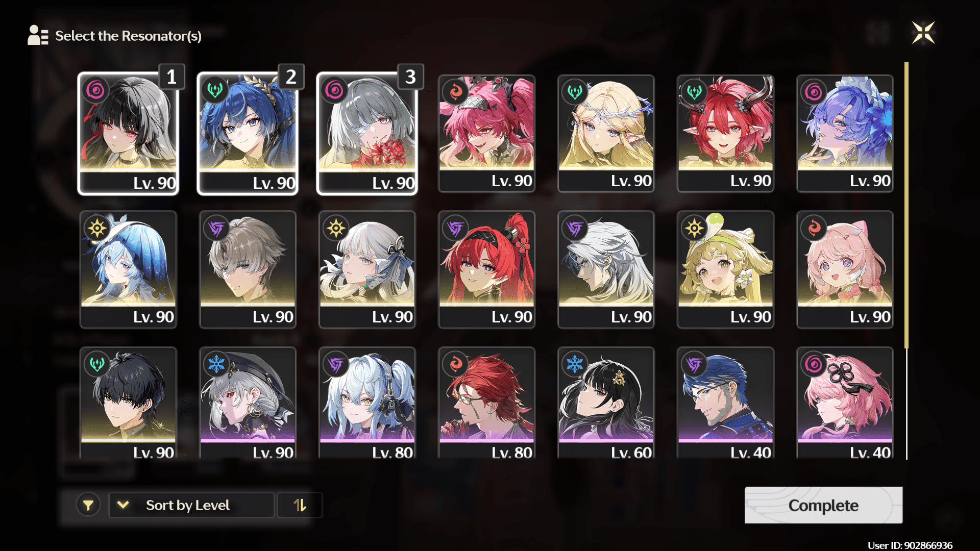Click Glacio icon on black-haired Lv. 60 resonator

pos(575,364)
